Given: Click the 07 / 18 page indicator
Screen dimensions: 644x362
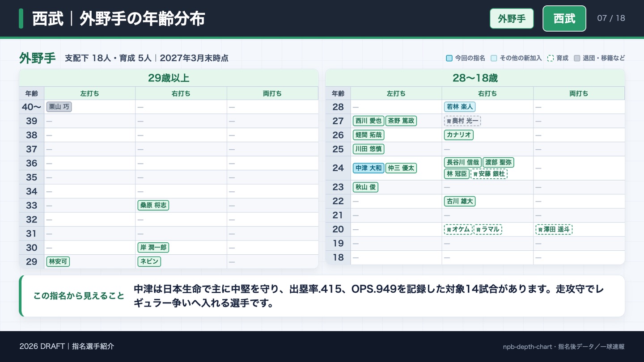Looking at the screenshot, I should pos(611,18).
